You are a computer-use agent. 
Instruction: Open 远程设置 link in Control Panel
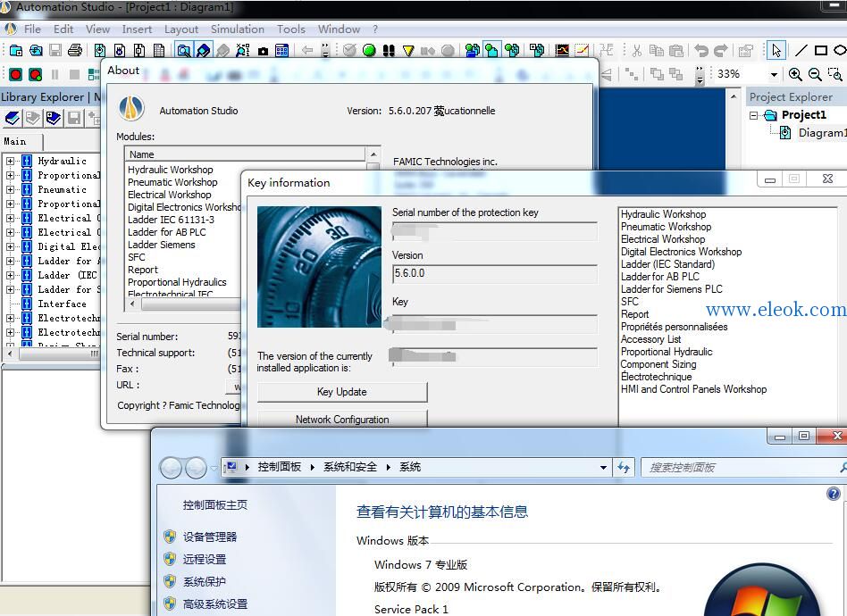point(205,560)
